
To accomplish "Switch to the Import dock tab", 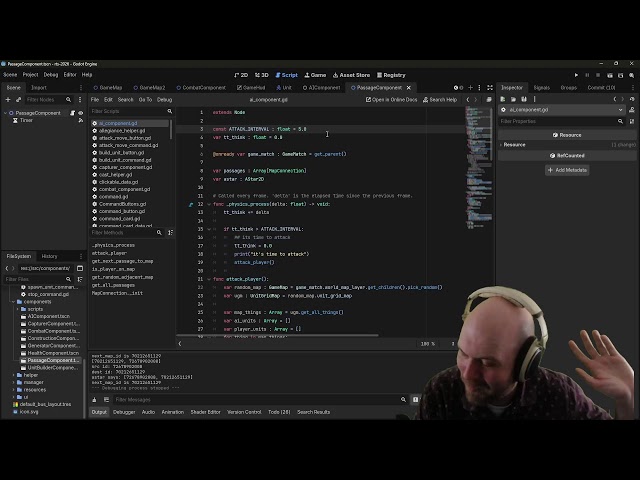I will click(39, 88).
